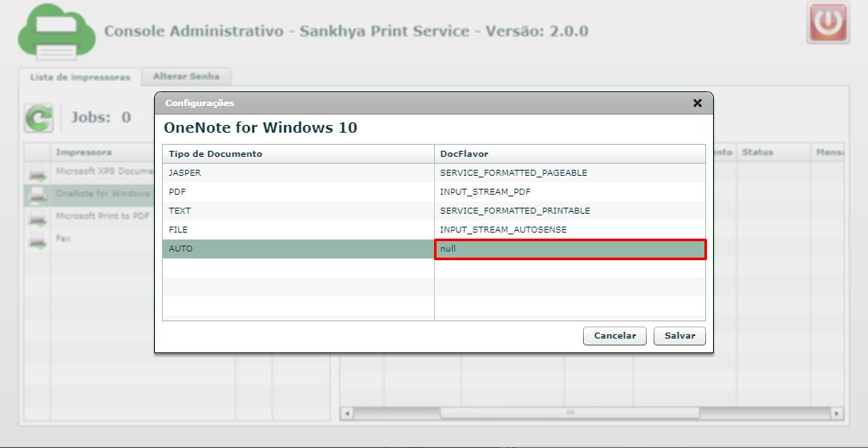Screen dimensions: 868x448
Task: Click the null DocFlavor cell
Action: click(x=570, y=249)
